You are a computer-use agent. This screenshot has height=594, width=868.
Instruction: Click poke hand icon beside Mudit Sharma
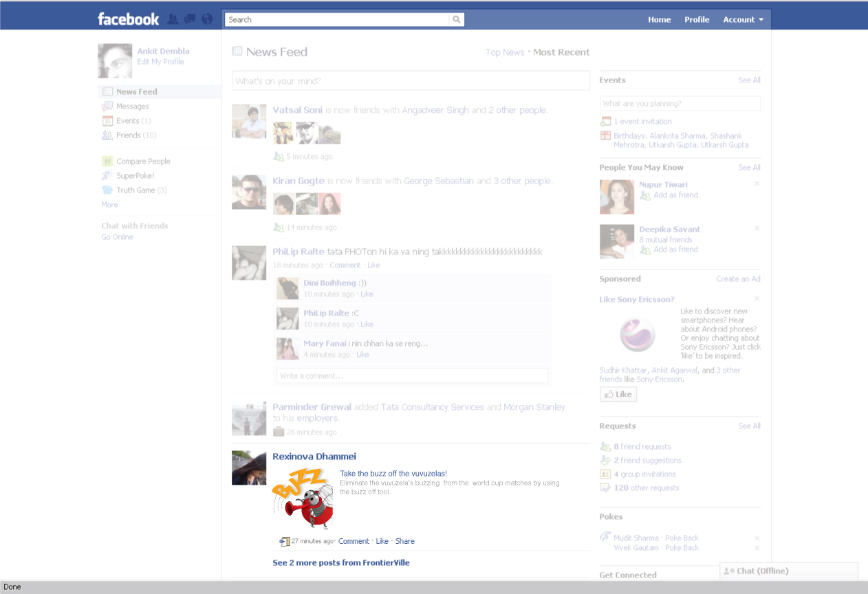[x=605, y=537]
